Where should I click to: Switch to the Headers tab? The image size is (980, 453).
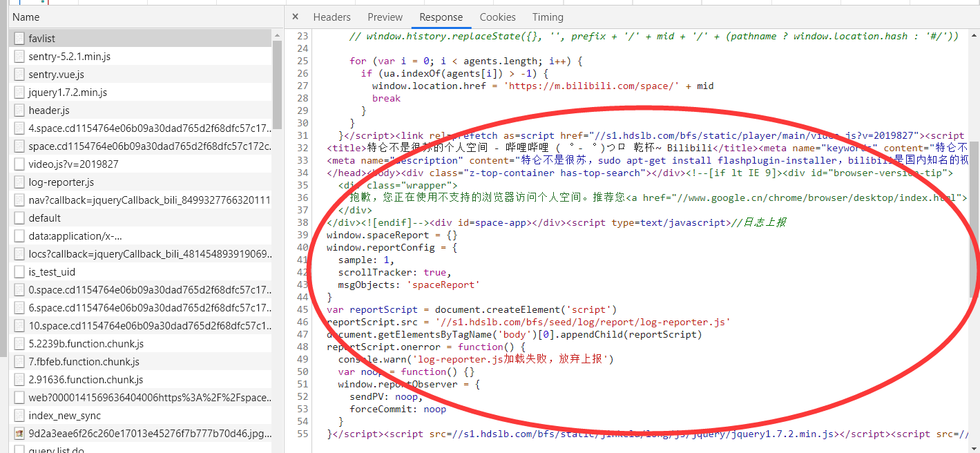332,17
